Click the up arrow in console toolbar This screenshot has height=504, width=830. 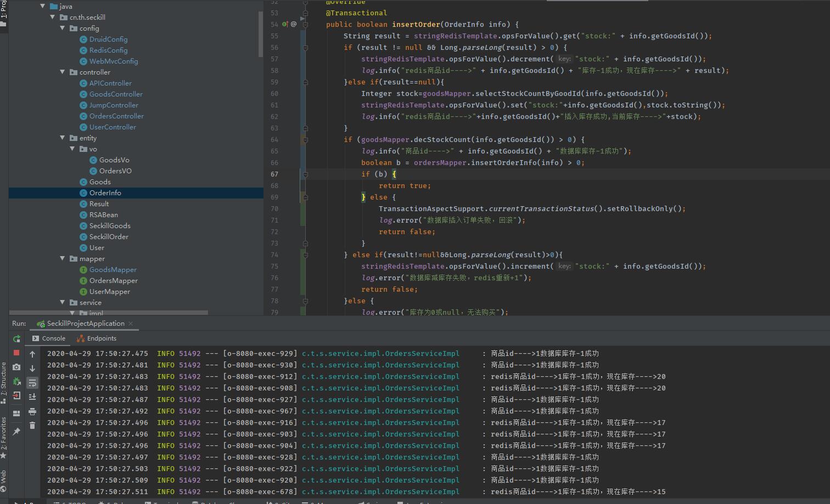[32, 354]
